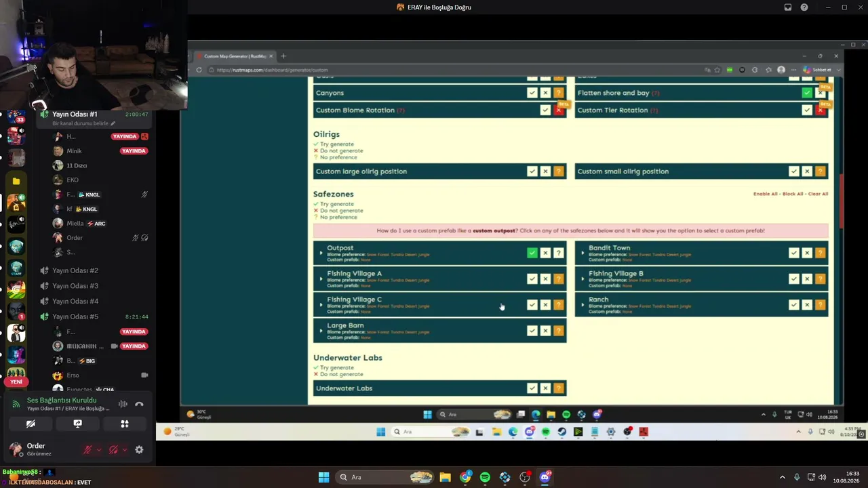
Task: Open Discord from the bottom taskbar
Action: pyautogui.click(x=545, y=477)
